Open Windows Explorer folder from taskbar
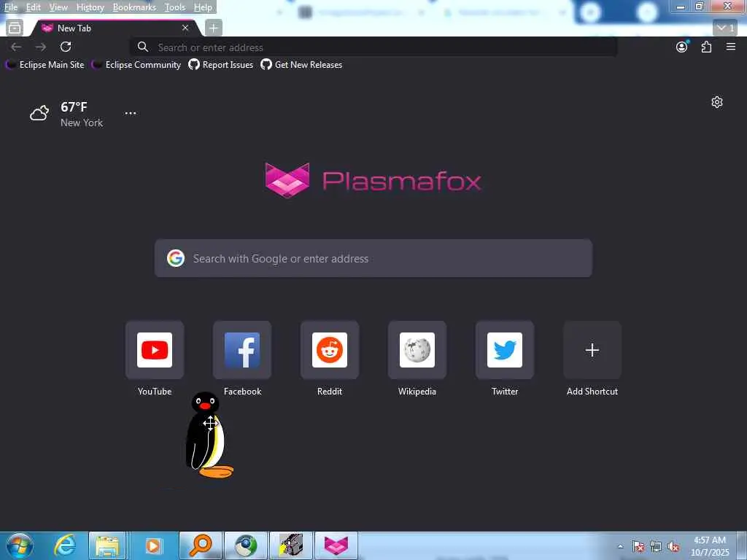747x560 pixels. (108, 545)
